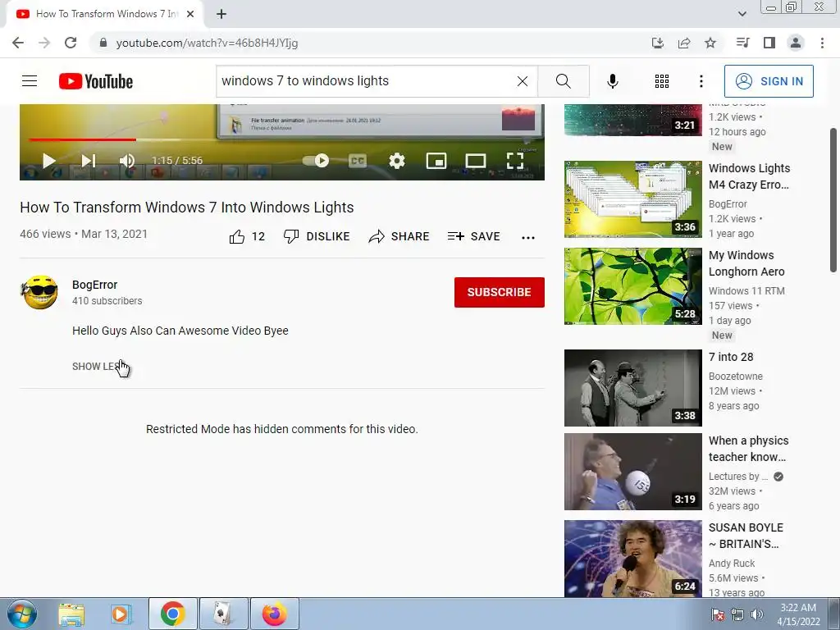Search with your voice microphone
Viewport: 840px width, 630px height.
[612, 81]
